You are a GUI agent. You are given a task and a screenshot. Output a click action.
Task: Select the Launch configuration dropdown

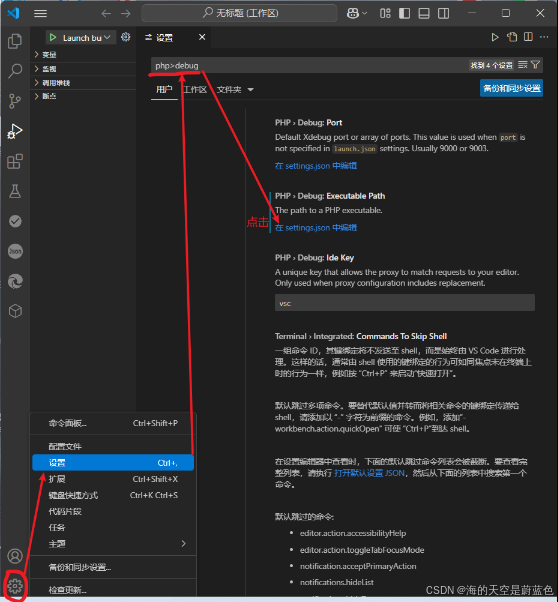click(x=87, y=38)
